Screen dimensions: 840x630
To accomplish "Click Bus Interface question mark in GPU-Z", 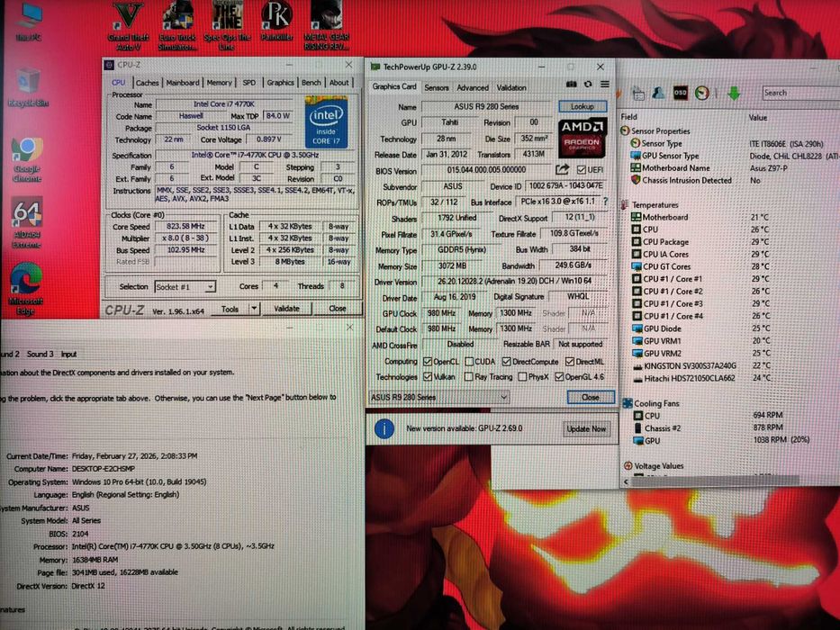I will pyautogui.click(x=605, y=202).
